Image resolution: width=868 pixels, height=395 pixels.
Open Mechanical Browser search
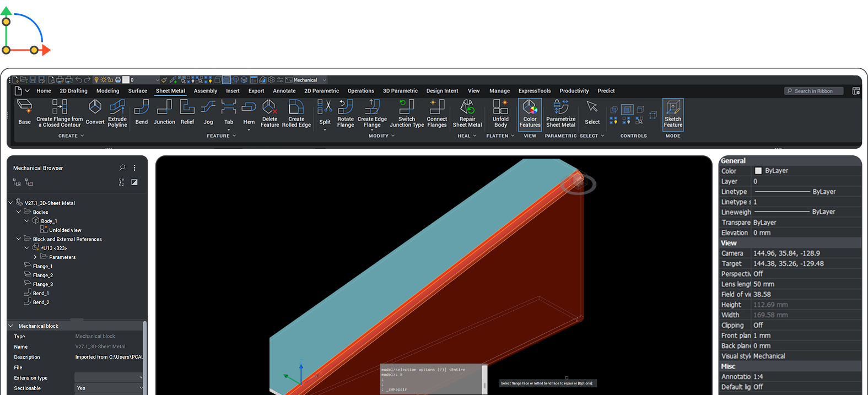coord(122,167)
